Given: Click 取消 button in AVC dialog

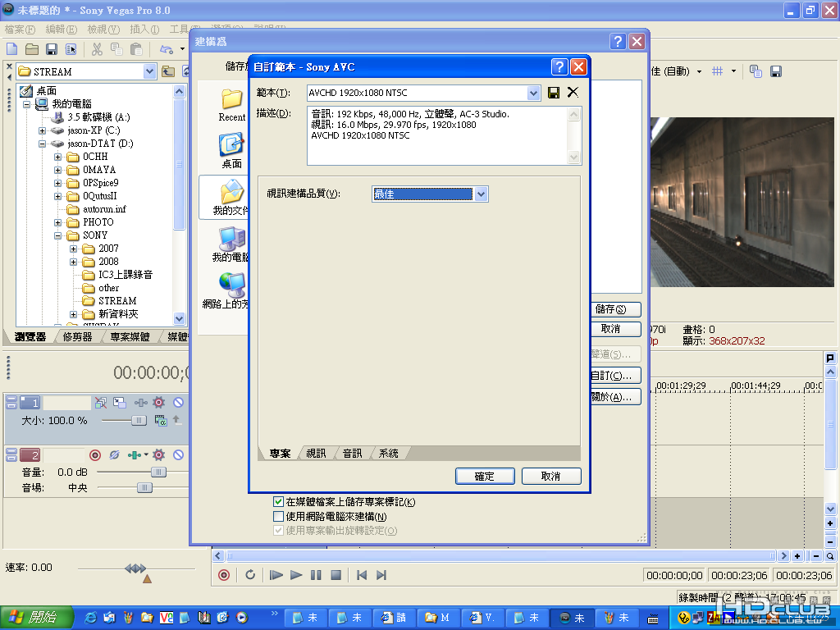Looking at the screenshot, I should pyautogui.click(x=551, y=477).
